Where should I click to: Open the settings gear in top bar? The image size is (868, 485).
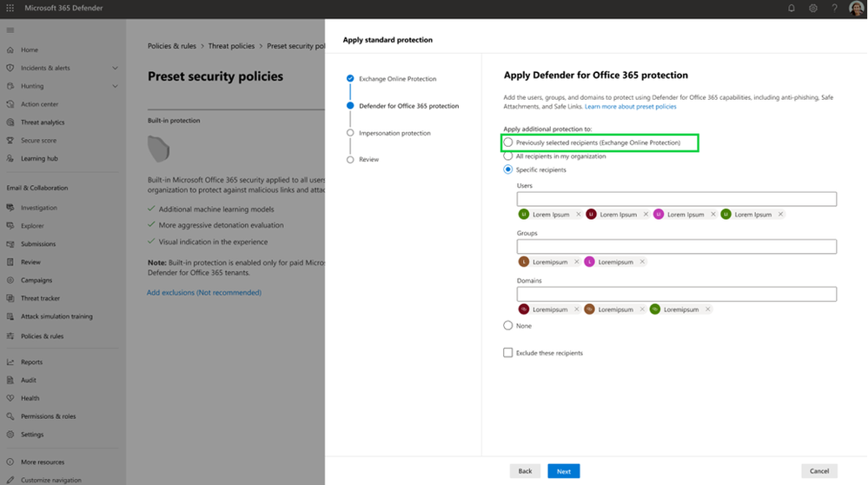pos(812,9)
